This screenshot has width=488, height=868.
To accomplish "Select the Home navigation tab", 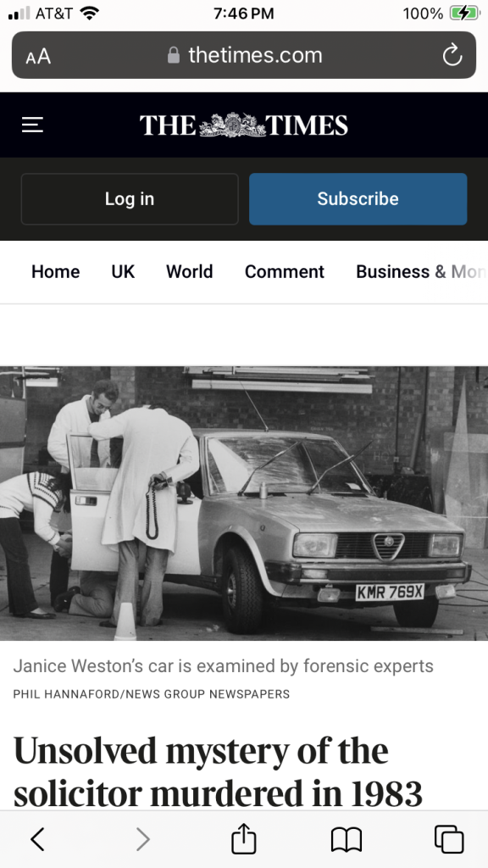I will 55,272.
